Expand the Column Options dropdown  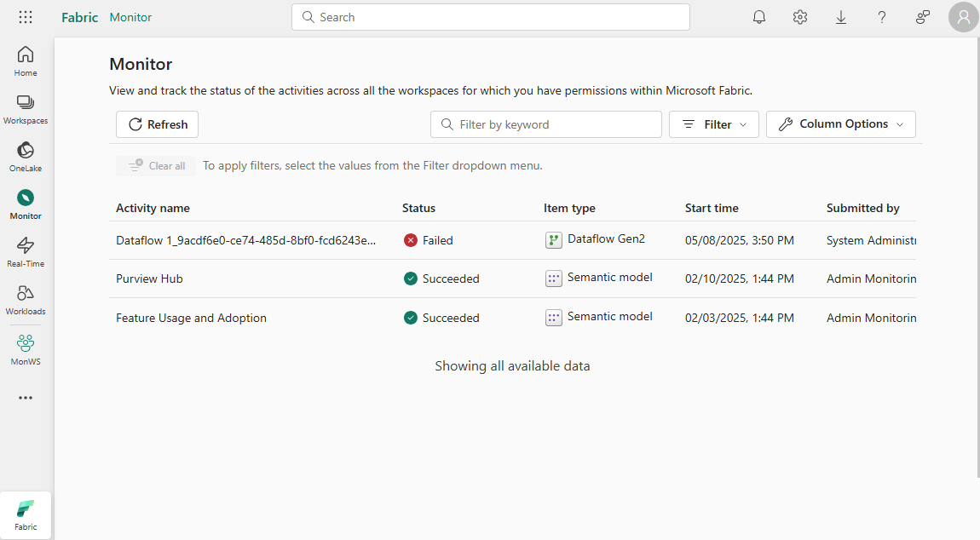[840, 124]
